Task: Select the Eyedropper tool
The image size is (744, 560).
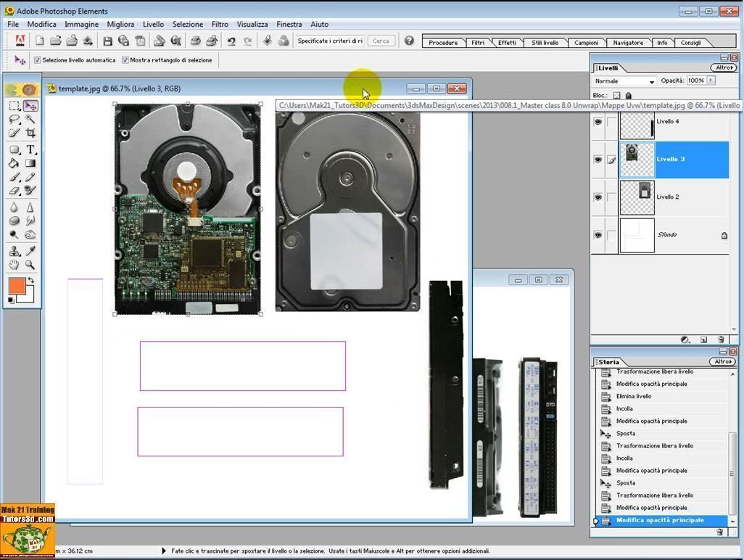Action: pyautogui.click(x=30, y=251)
